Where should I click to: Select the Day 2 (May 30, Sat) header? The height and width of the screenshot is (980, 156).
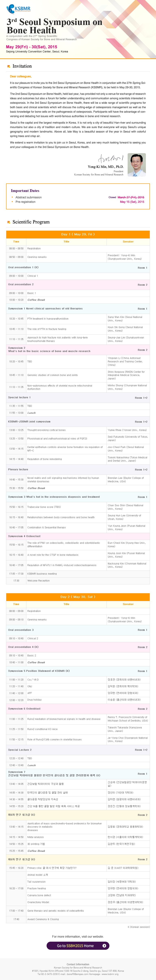[x=78, y=597]
